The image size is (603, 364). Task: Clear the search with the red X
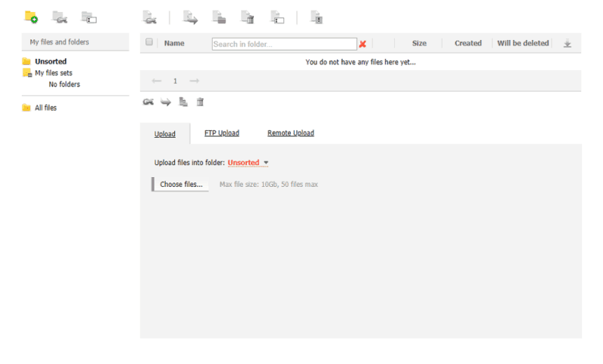click(363, 44)
